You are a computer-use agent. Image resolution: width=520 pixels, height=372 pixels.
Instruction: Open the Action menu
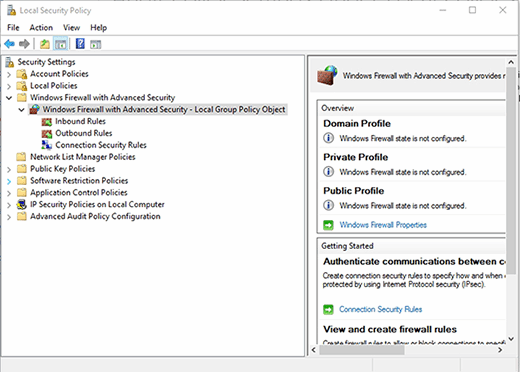(x=41, y=28)
